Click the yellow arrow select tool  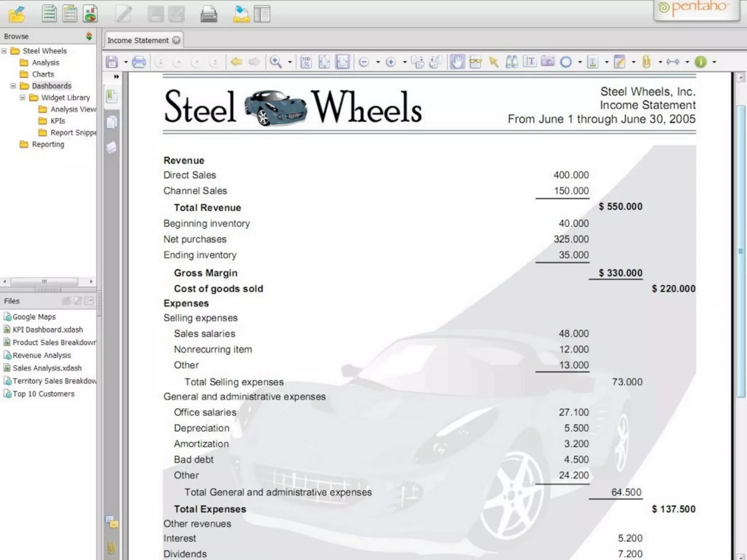494,62
